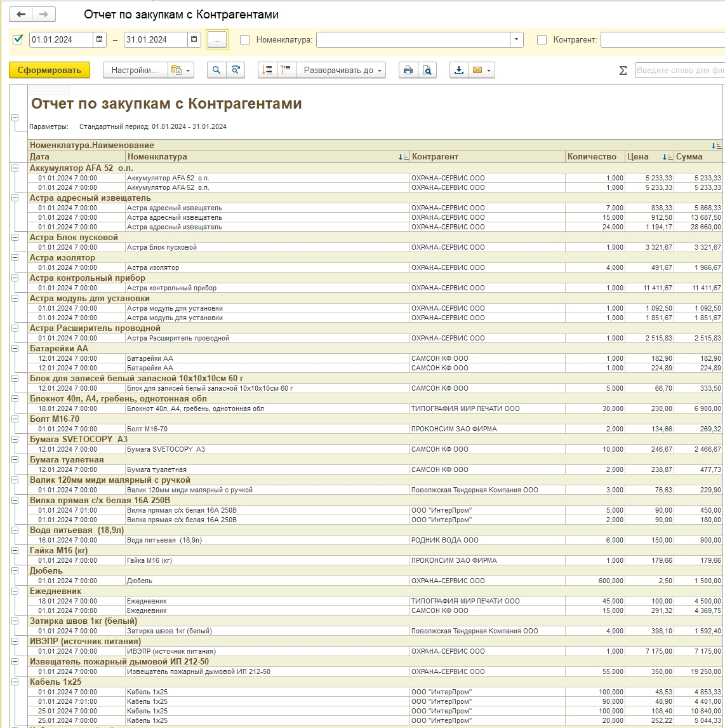Click the end date field 31.01.2024
725x728 pixels.
pos(156,39)
